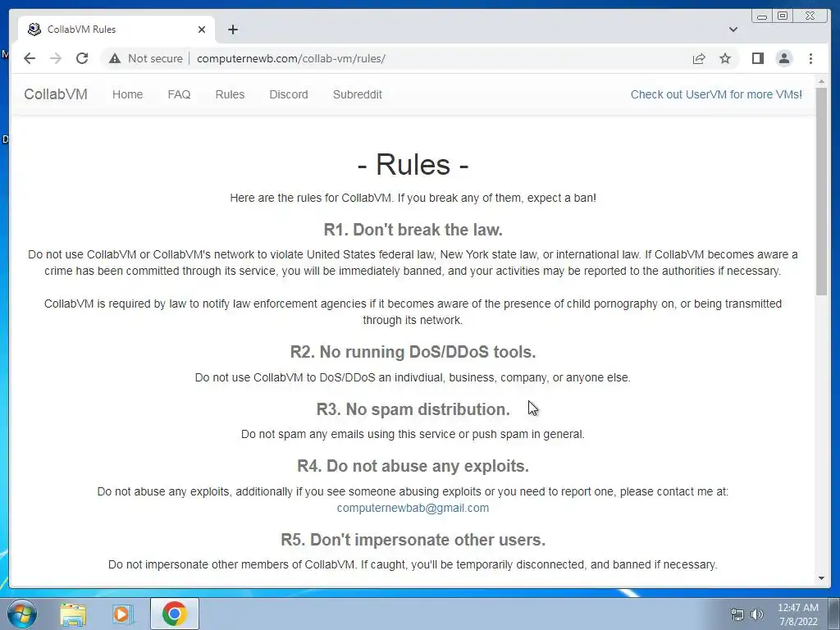Launch Windows Media Player from the taskbar
Viewport: 840px width, 630px height.
(122, 614)
